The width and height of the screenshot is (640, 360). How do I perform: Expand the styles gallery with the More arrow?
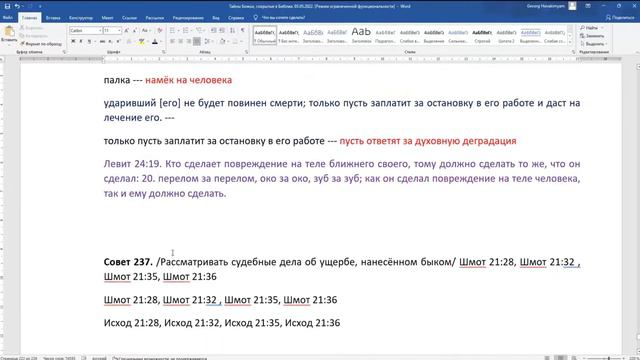pyautogui.click(x=571, y=42)
